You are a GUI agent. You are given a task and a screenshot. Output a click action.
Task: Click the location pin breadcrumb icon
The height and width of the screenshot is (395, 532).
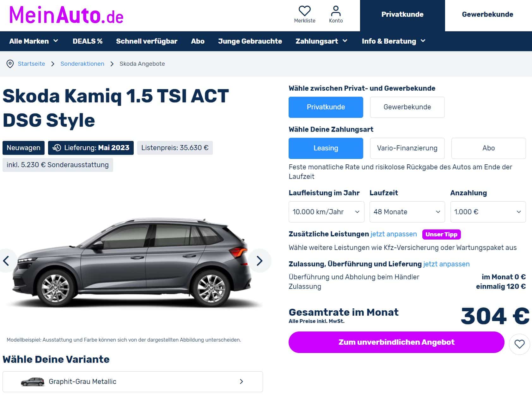tap(10, 64)
